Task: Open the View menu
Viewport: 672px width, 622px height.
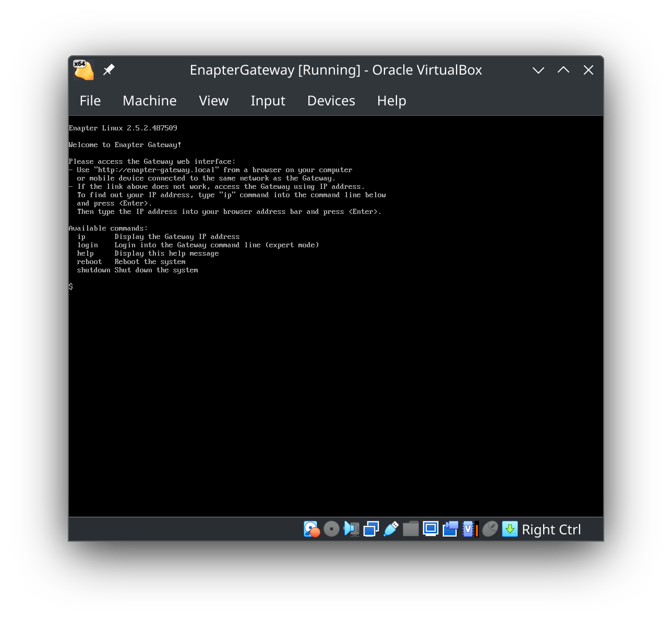Action: coord(214,101)
